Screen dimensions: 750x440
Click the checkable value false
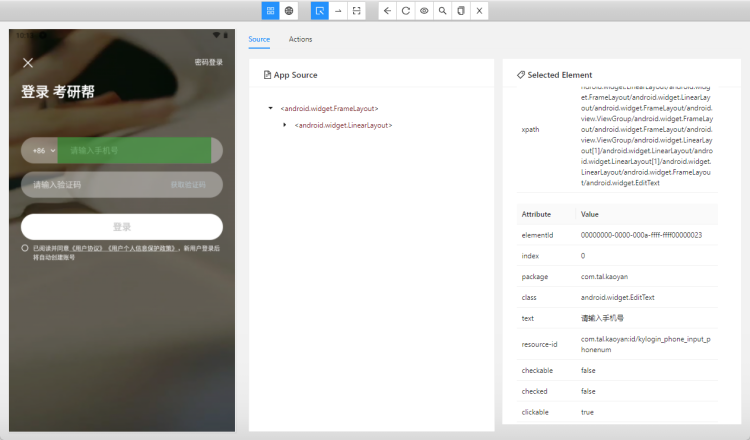click(588, 371)
